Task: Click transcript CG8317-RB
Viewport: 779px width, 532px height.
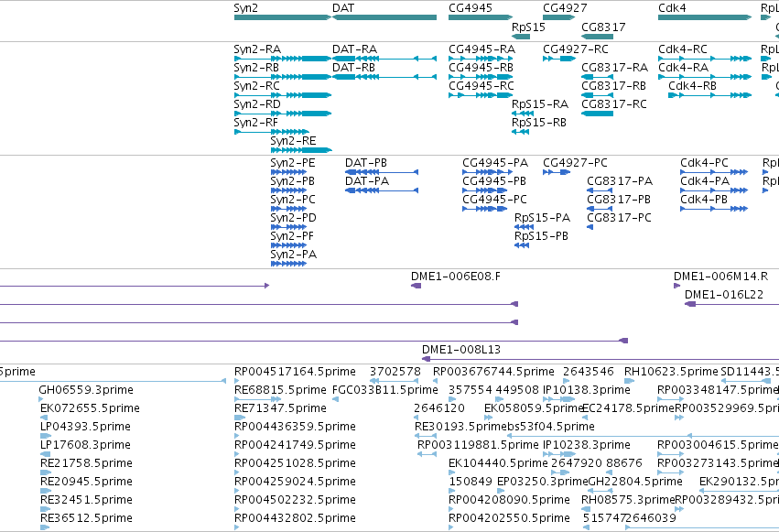Action: [x=597, y=95]
